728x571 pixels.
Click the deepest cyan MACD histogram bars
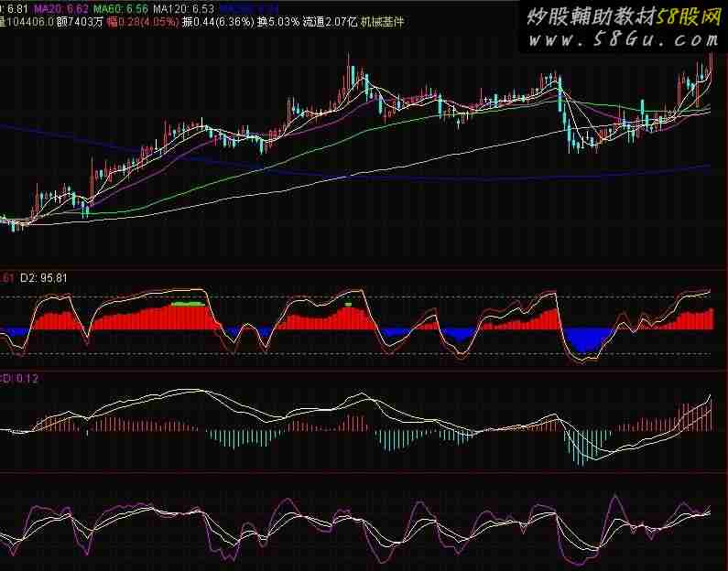point(579,447)
